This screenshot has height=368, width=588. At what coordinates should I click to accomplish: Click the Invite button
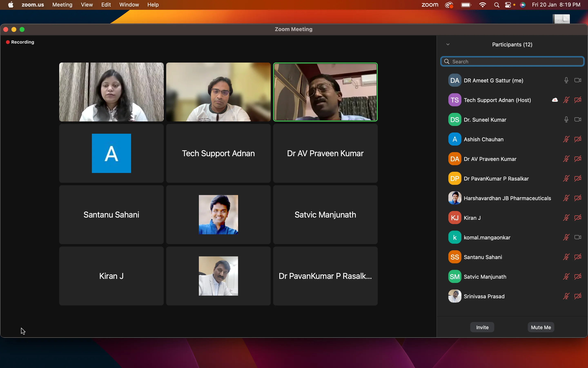click(x=482, y=327)
